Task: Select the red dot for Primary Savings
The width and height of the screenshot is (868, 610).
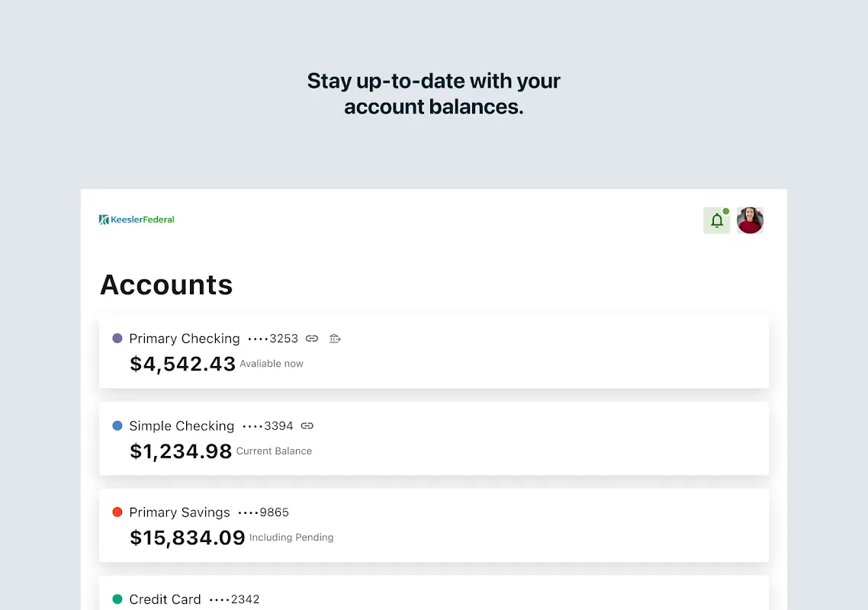Action: click(117, 512)
